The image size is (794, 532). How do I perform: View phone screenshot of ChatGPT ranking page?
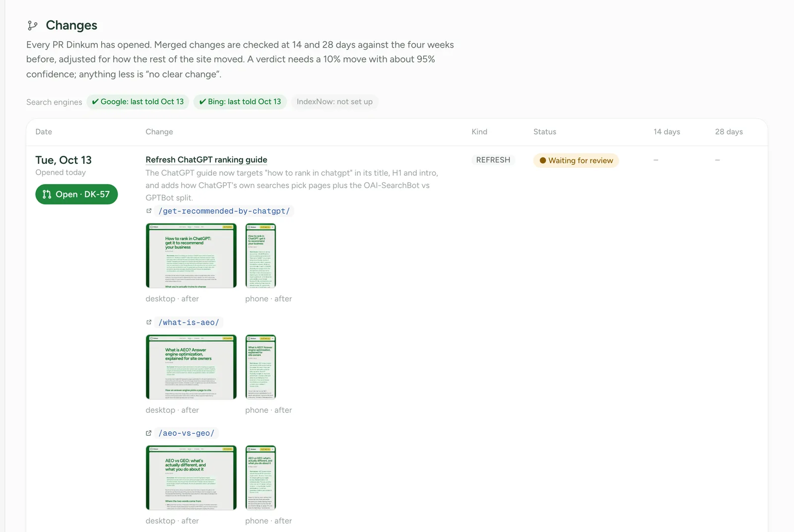coord(261,256)
